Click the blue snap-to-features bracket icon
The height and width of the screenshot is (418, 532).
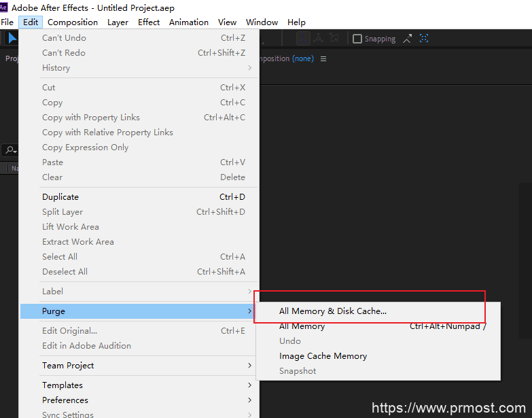(424, 38)
